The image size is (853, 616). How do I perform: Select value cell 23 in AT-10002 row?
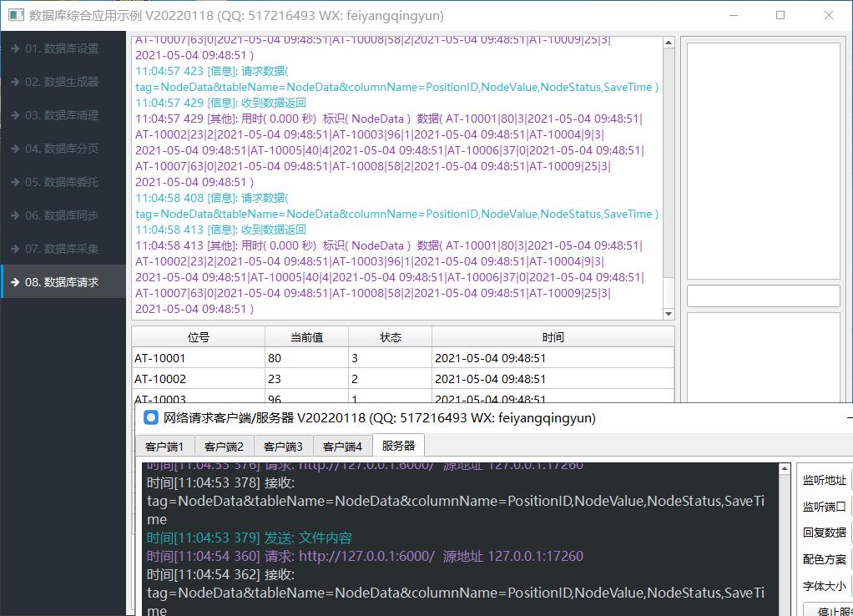click(307, 379)
